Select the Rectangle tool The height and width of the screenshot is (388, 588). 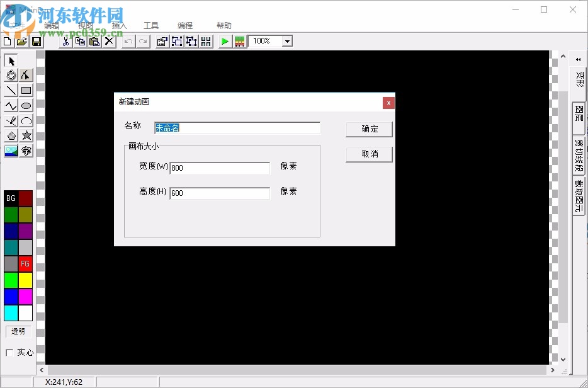pyautogui.click(x=26, y=90)
